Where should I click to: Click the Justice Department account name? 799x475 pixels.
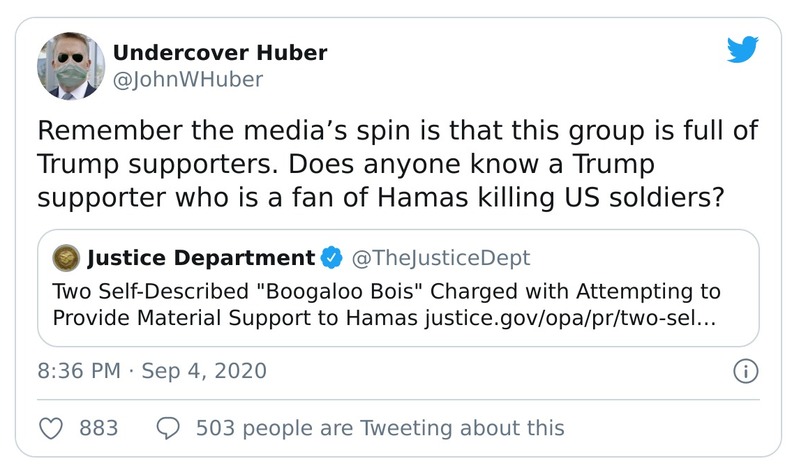pyautogui.click(x=201, y=258)
